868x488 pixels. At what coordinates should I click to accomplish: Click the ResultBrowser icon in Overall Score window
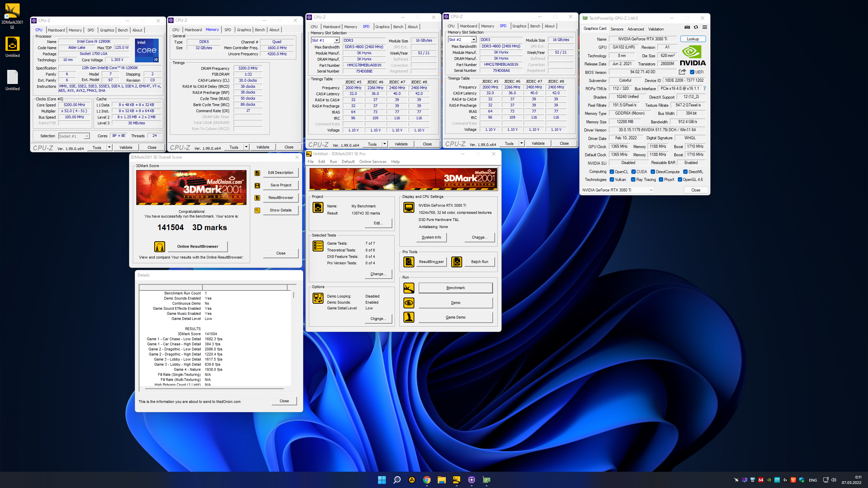tap(257, 198)
